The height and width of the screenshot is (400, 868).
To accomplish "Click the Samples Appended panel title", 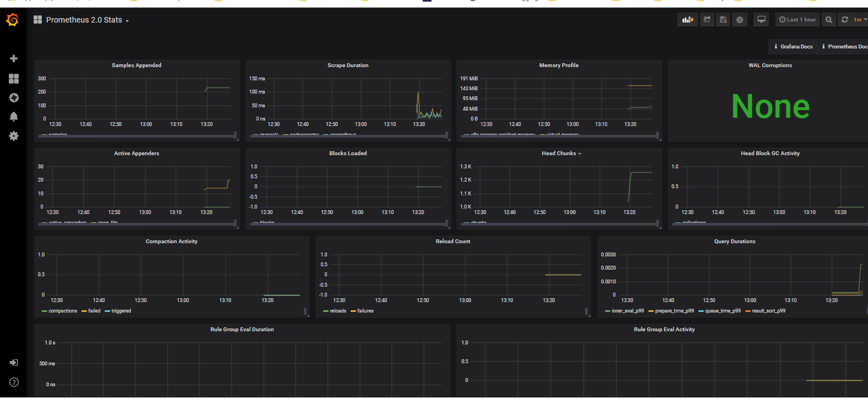I will [137, 65].
